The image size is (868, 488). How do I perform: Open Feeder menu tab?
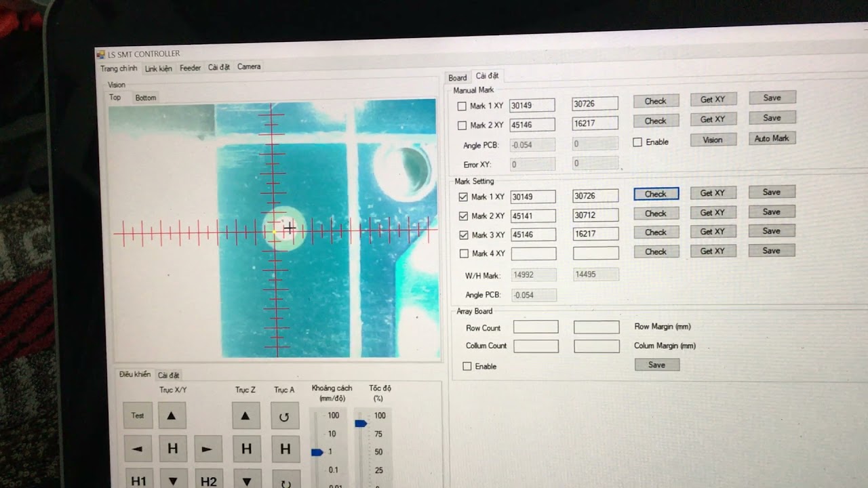coord(190,68)
